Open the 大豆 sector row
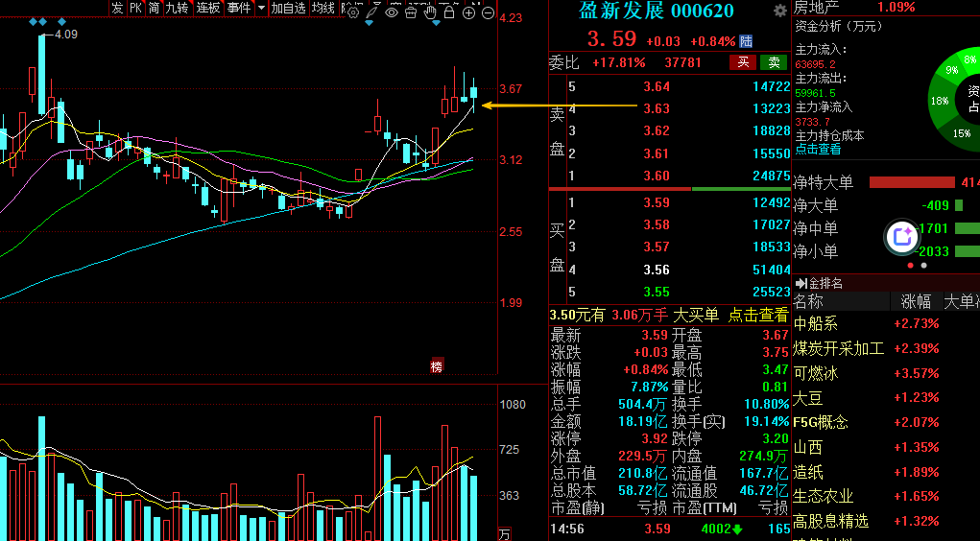The width and height of the screenshot is (980, 541). 886,398
